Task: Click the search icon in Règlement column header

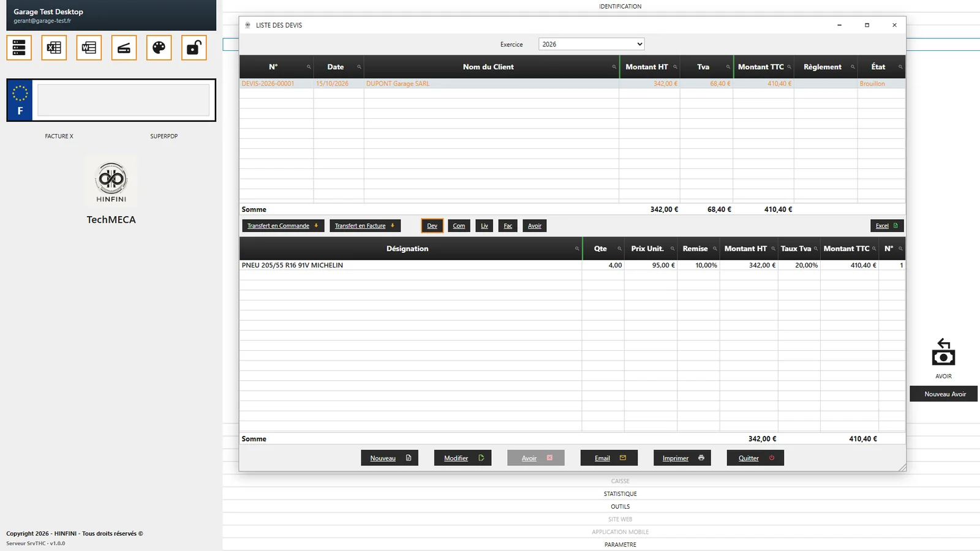Action: (x=853, y=67)
